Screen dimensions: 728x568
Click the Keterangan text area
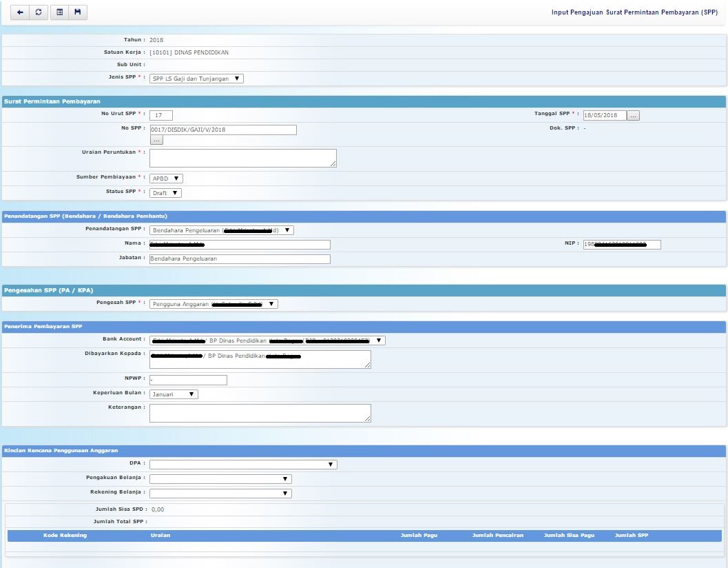(260, 413)
